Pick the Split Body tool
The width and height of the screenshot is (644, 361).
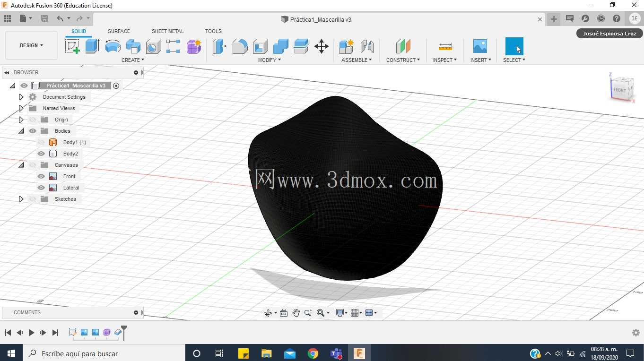click(301, 46)
